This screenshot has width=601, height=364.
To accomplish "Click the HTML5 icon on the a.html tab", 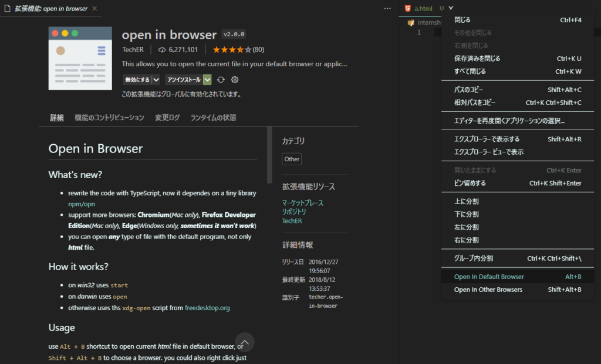I will (407, 8).
